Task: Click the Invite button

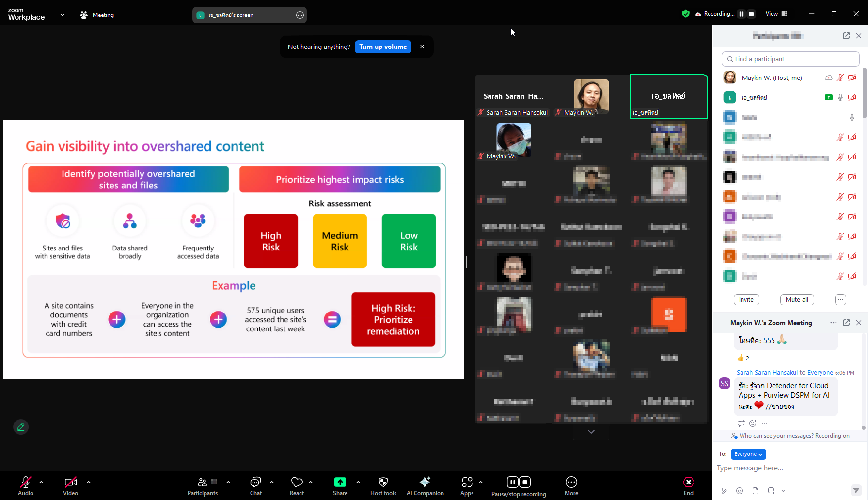Action: 746,300
